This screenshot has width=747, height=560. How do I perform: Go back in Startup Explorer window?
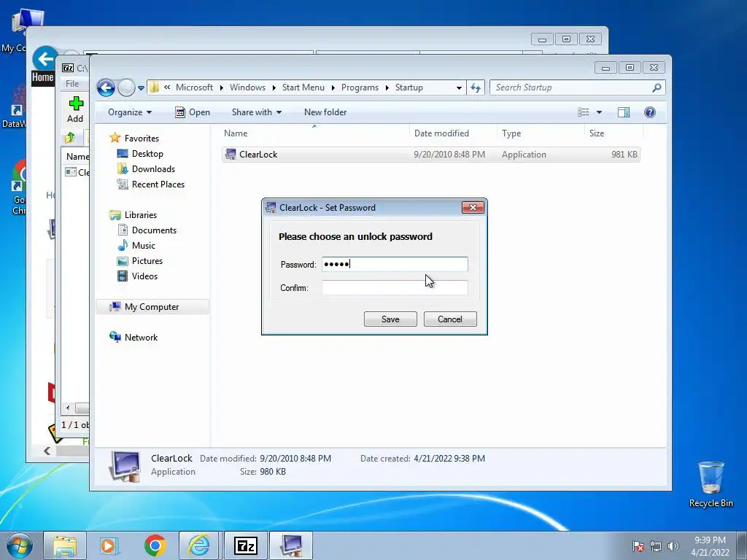click(x=106, y=87)
